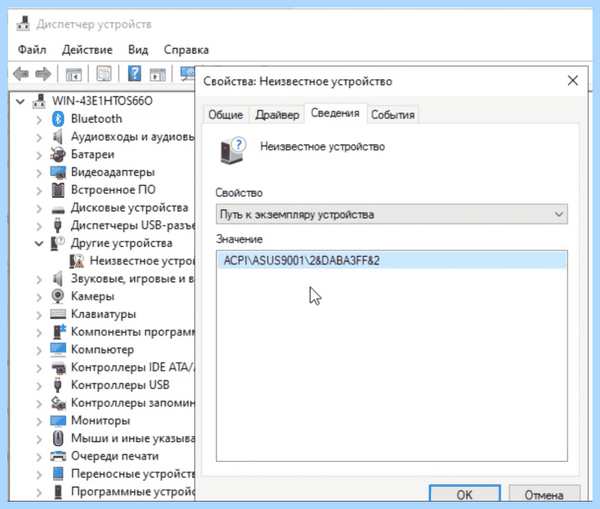
Task: Expand the Мониторы node
Action: pos(39,421)
